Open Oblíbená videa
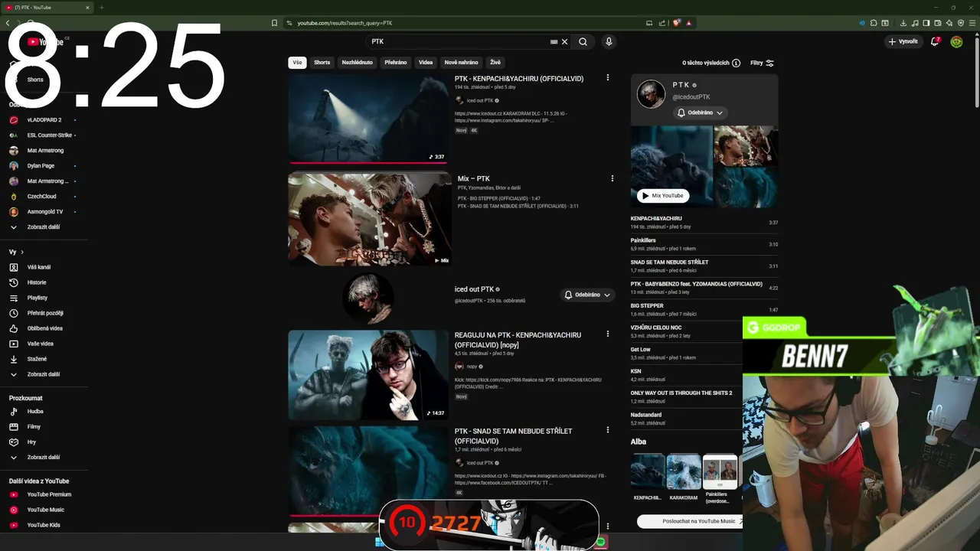Viewport: 980px width, 551px height. (44, 328)
